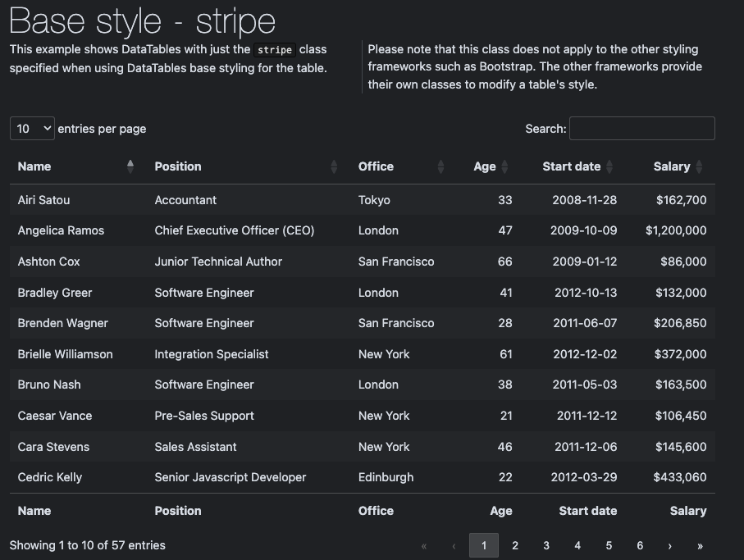The height and width of the screenshot is (560, 744).
Task: Click the first-page double-chevron pagination icon
Action: [x=424, y=545]
